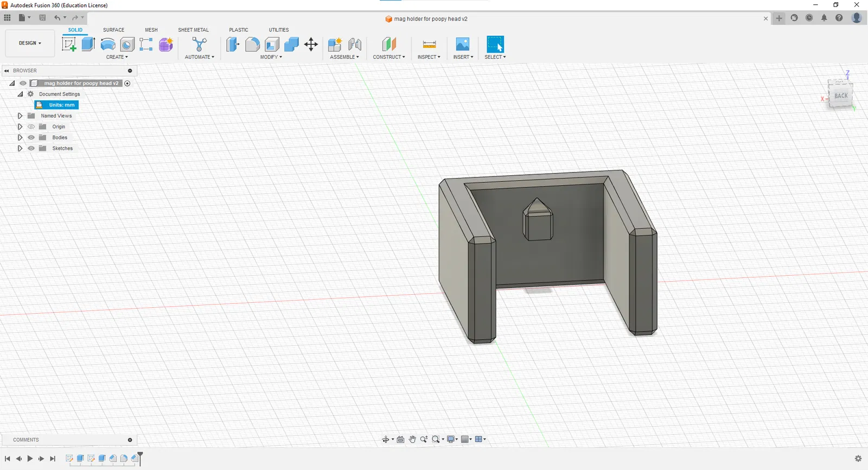
Task: Click the BACK face of the ViewCube
Action: (x=841, y=96)
